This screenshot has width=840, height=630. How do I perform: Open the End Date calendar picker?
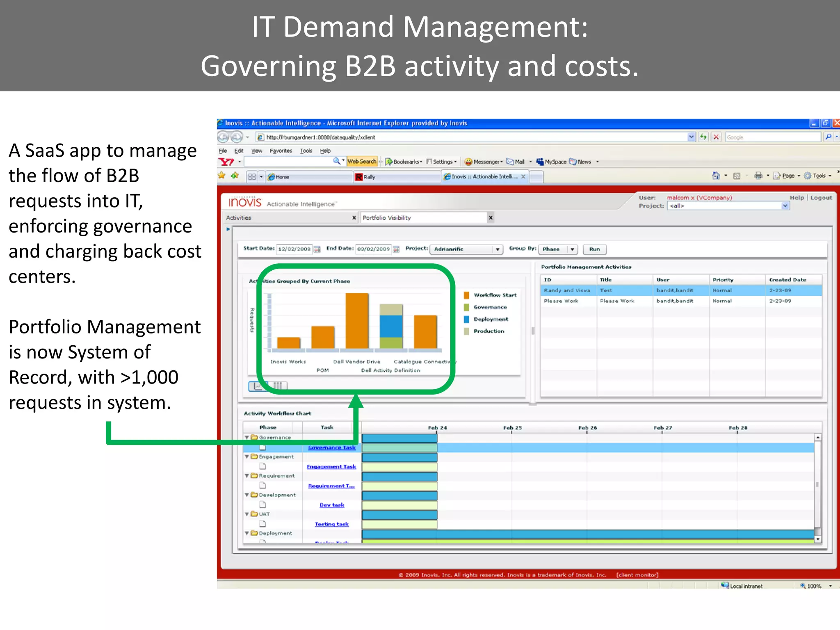tap(396, 249)
